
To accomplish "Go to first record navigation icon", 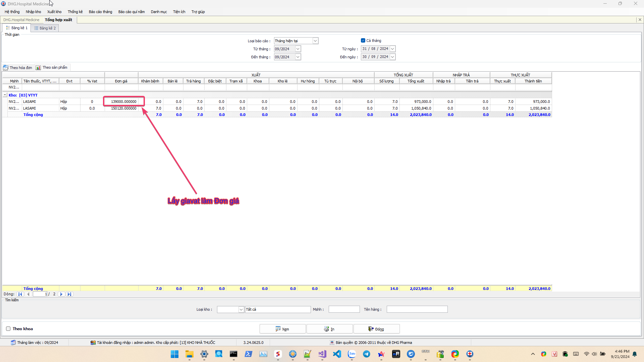I will 20,294.
